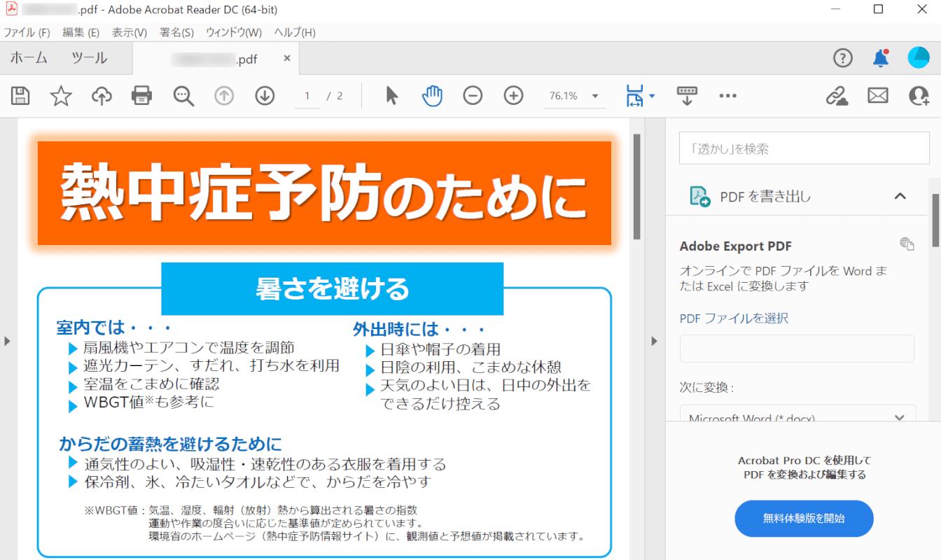
Task: Share a link with the chain icon
Action: tap(837, 96)
